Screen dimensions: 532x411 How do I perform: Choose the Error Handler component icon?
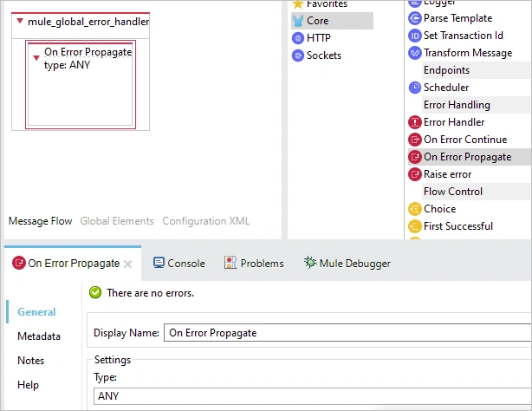[x=415, y=122]
